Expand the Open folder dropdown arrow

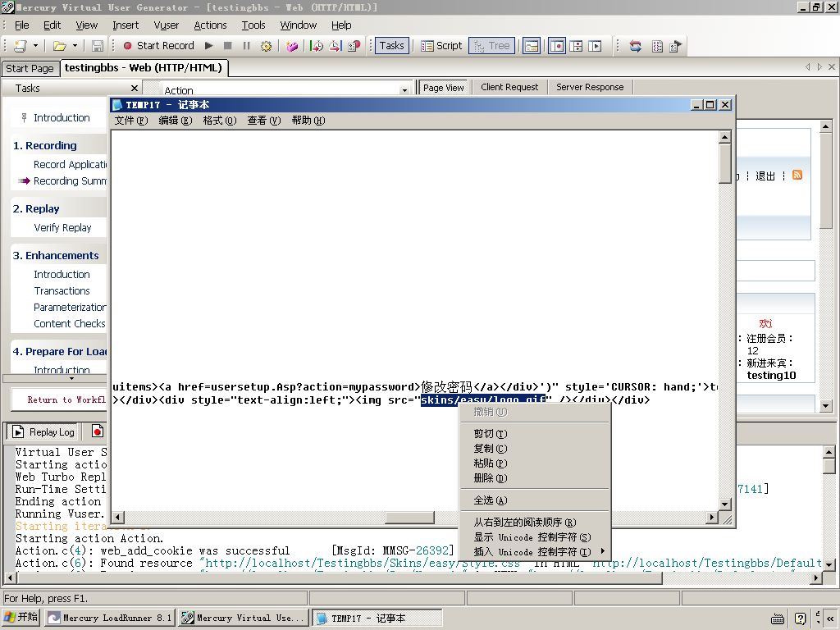75,46
